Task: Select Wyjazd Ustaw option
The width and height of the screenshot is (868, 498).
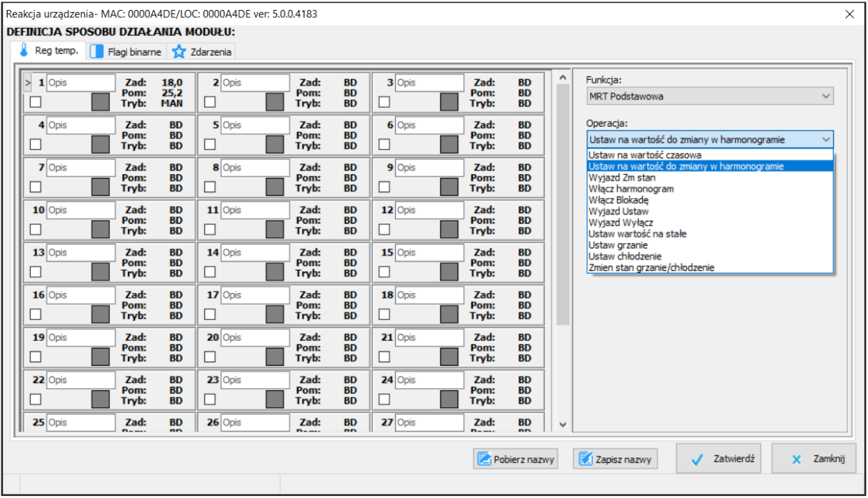Action: click(710, 211)
